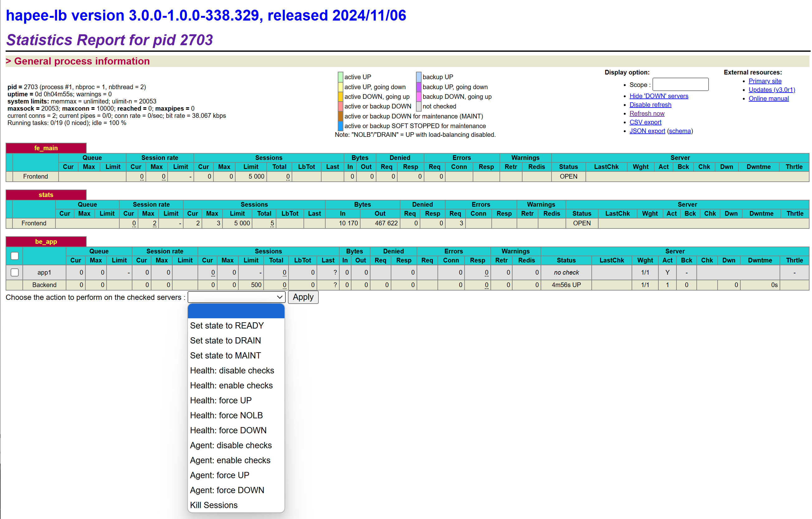Visit the Primary site link

point(765,81)
